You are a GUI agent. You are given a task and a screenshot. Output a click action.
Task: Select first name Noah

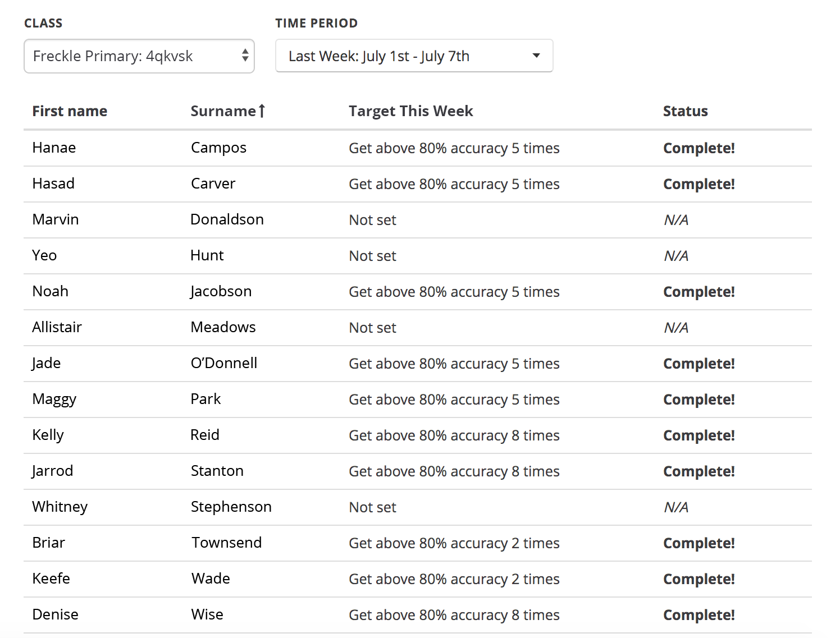[51, 291]
